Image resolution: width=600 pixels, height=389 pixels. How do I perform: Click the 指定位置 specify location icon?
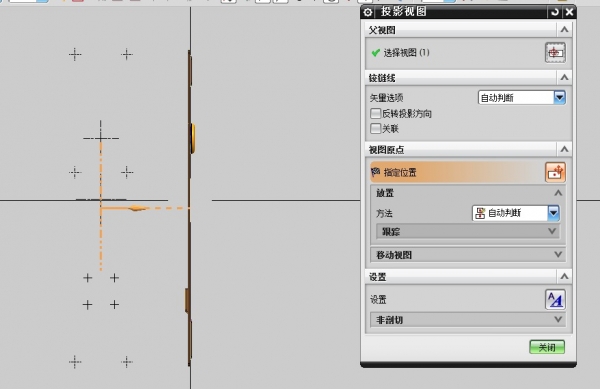pos(555,172)
